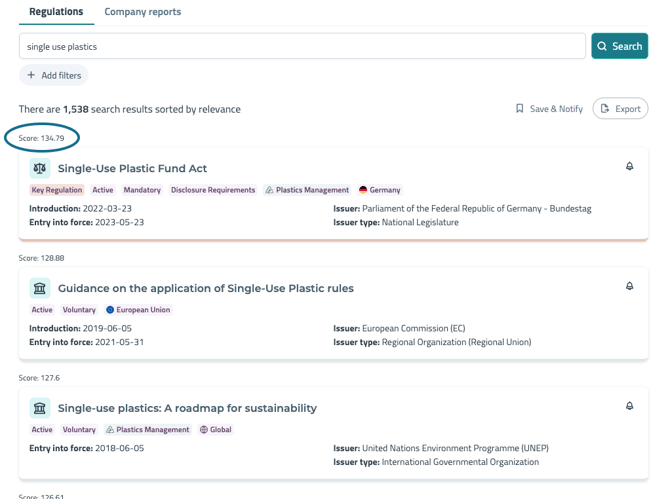670x499 pixels.
Task: Focus the search field containing single use plastics
Action: [x=302, y=46]
